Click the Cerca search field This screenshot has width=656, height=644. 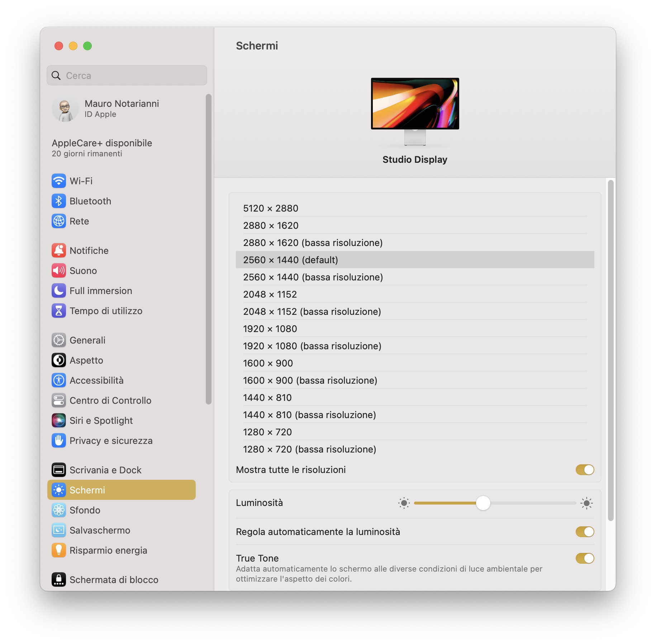pyautogui.click(x=127, y=75)
